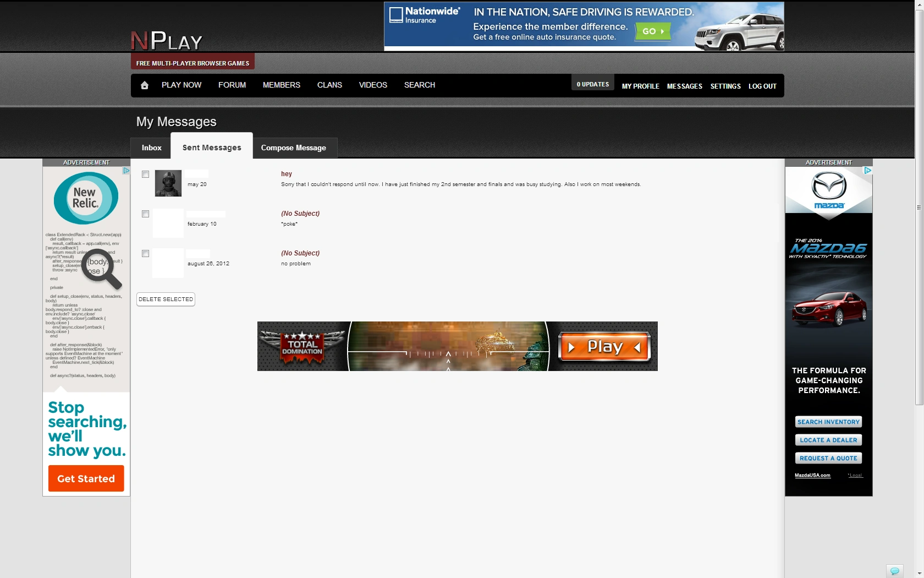Click the Total Domination badge logo
This screenshot has width=924, height=578.
pyautogui.click(x=302, y=346)
